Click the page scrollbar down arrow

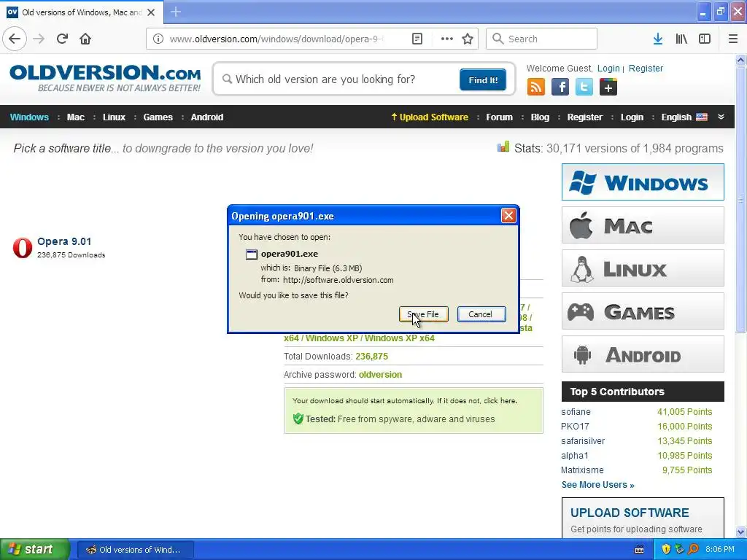pyautogui.click(x=741, y=532)
